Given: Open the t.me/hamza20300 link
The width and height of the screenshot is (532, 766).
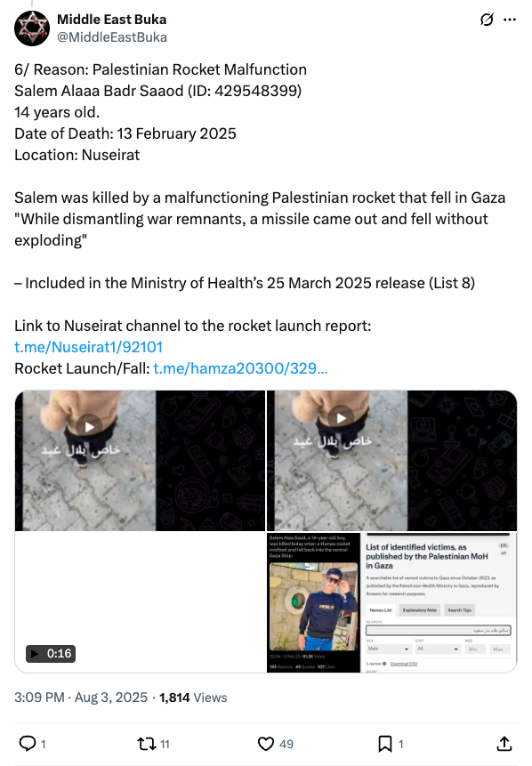Looking at the screenshot, I should [x=240, y=368].
